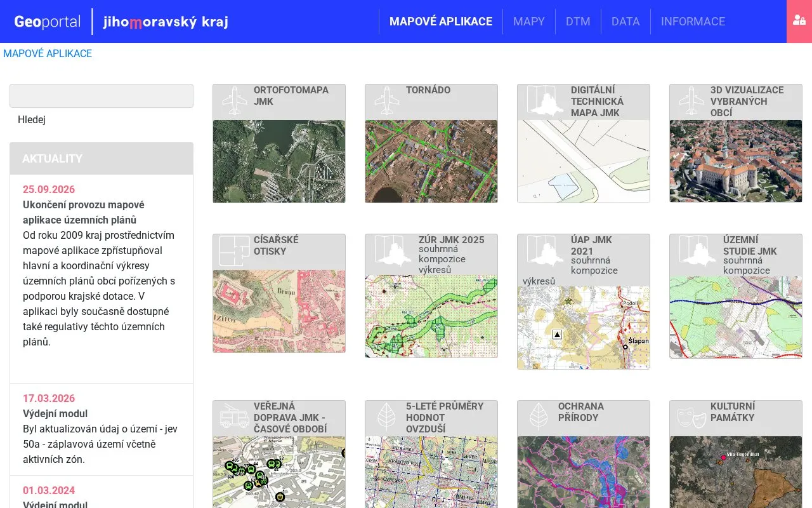Screen dimensions: 812x508
Task: Click the Geoportal jihomoravský kraj logo
Action: pyautogui.click(x=121, y=22)
